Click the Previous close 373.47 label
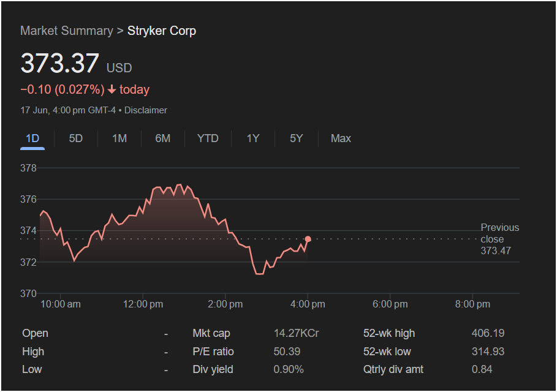 click(x=500, y=239)
